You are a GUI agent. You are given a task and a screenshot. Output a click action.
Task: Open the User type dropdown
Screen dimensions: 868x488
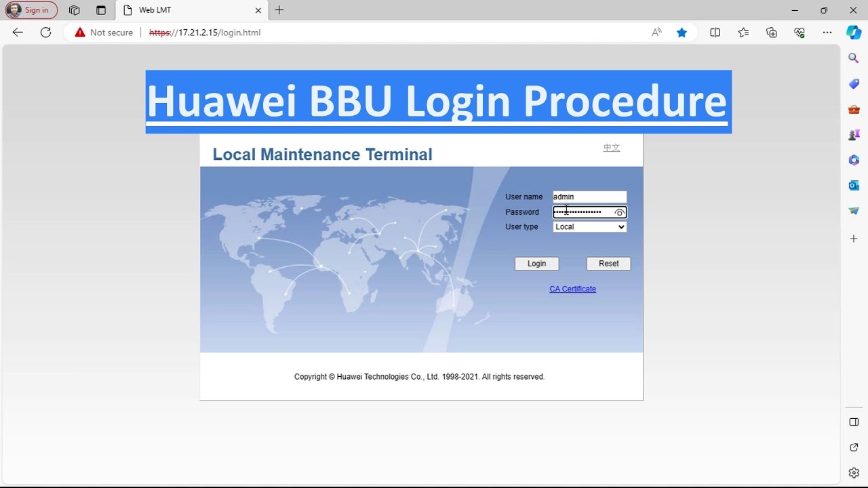[589, 227]
